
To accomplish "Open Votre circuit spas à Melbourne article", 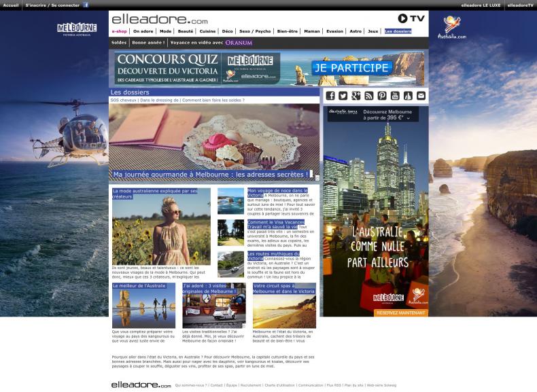I will point(283,288).
